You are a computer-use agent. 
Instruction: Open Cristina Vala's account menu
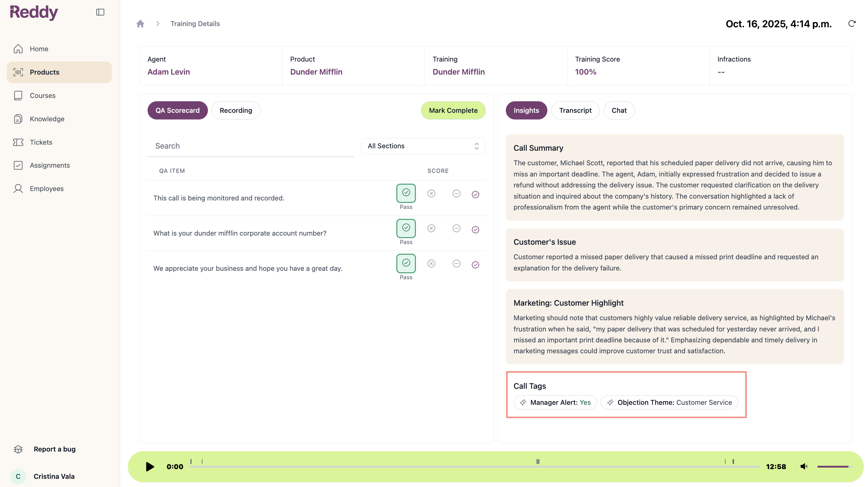[54, 476]
